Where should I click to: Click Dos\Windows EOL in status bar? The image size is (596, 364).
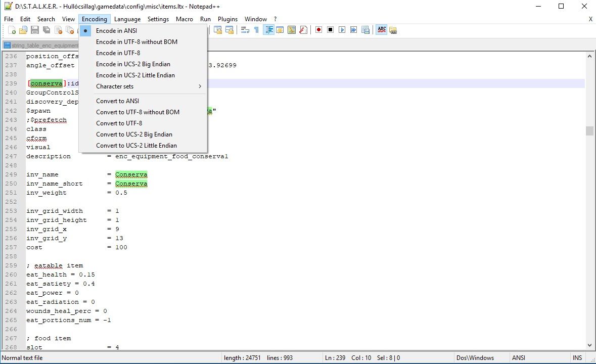coord(475,358)
